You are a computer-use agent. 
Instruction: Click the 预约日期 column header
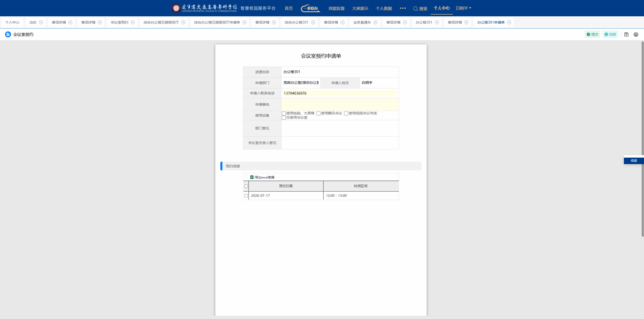pos(286,186)
